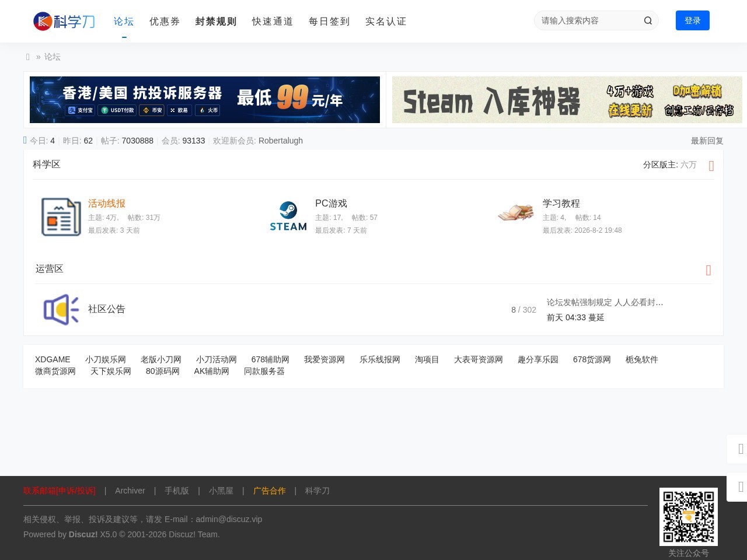This screenshot has height=560, width=747.
Task: Collapse the 科学区 section
Action: 711,166
